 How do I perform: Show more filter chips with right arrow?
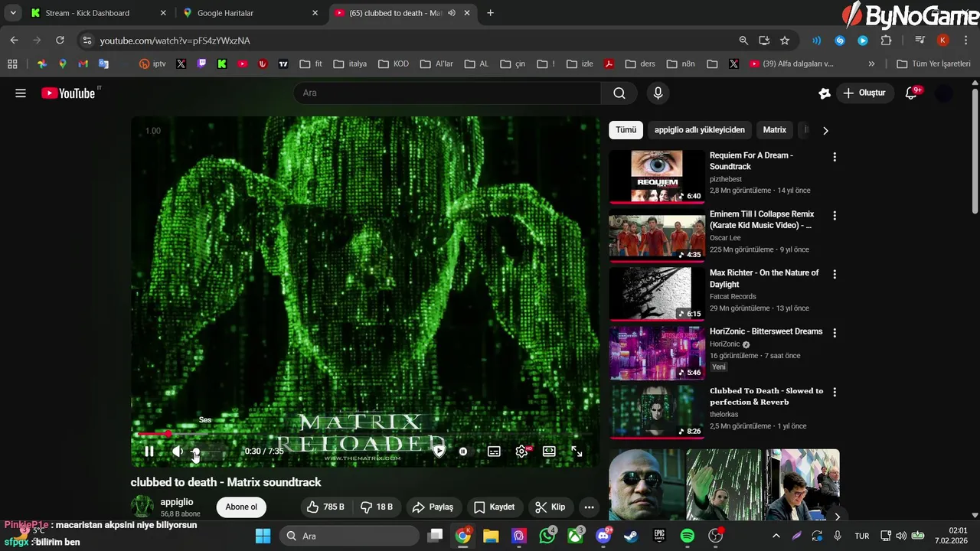[825, 131]
